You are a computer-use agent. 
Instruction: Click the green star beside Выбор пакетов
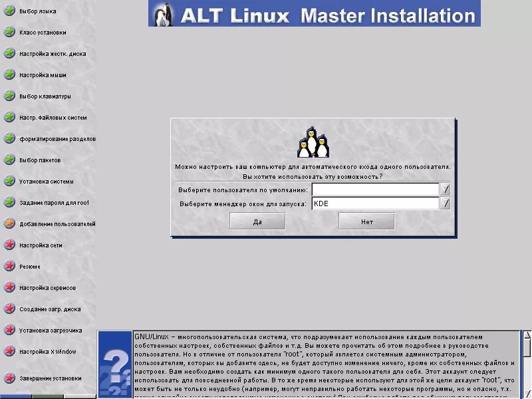pos(9,160)
